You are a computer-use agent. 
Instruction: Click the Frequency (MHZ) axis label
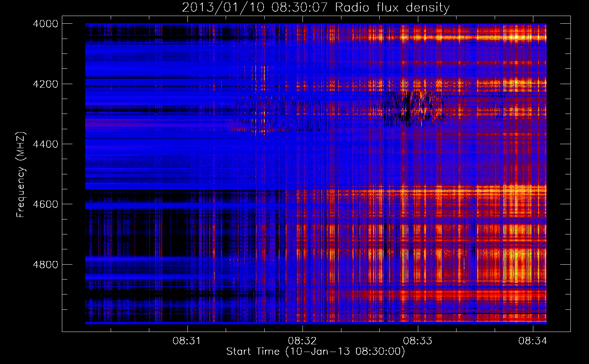[21, 174]
